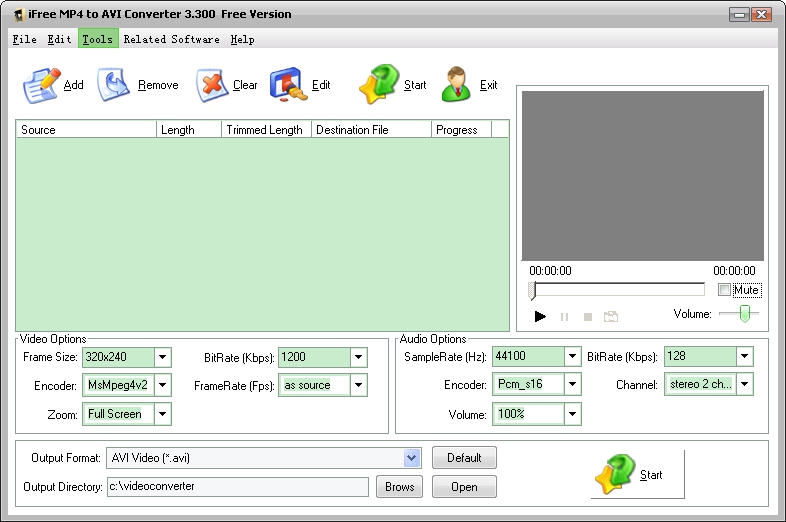Screen dimensions: 786x522
Task: Click the Output Directory text field
Action: (x=238, y=487)
